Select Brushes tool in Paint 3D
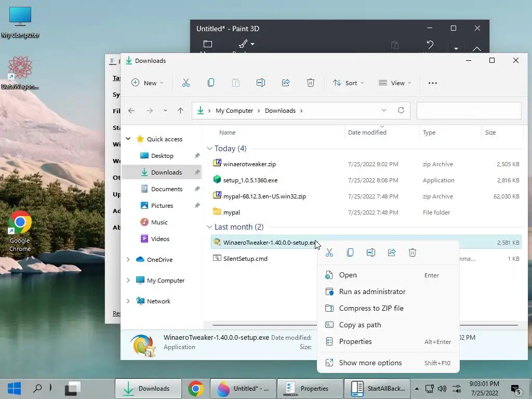The height and width of the screenshot is (399, 532). click(243, 44)
